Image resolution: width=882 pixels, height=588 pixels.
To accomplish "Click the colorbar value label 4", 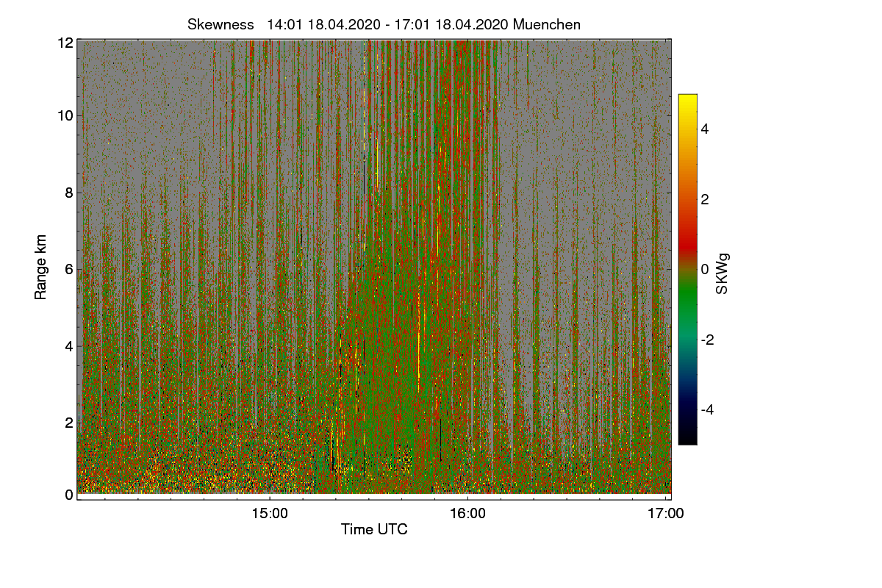I will click(x=705, y=129).
